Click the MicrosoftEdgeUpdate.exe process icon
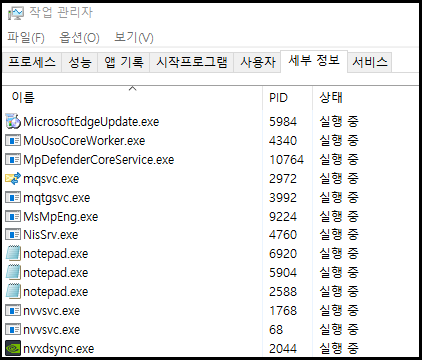 pyautogui.click(x=13, y=121)
